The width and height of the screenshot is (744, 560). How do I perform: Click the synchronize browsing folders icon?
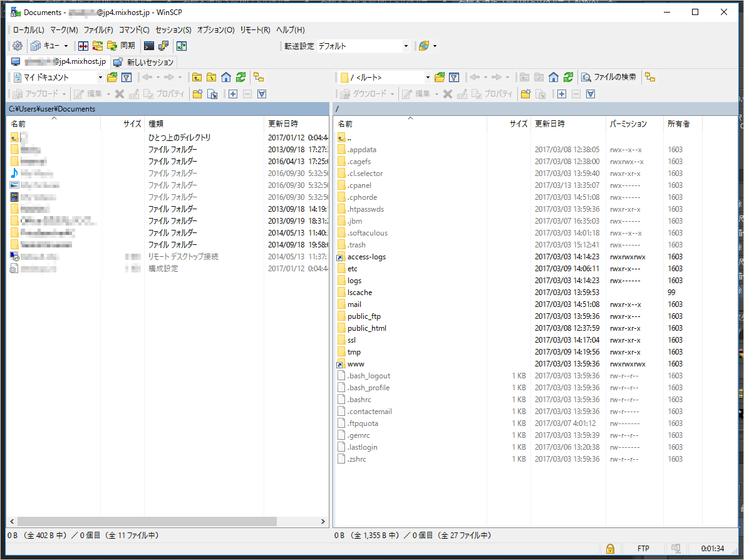(98, 46)
